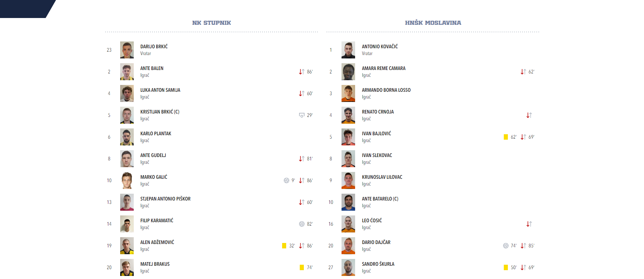Click Kristijan Brkić's 29' event icon
This screenshot has width=644, height=279.
(301, 115)
